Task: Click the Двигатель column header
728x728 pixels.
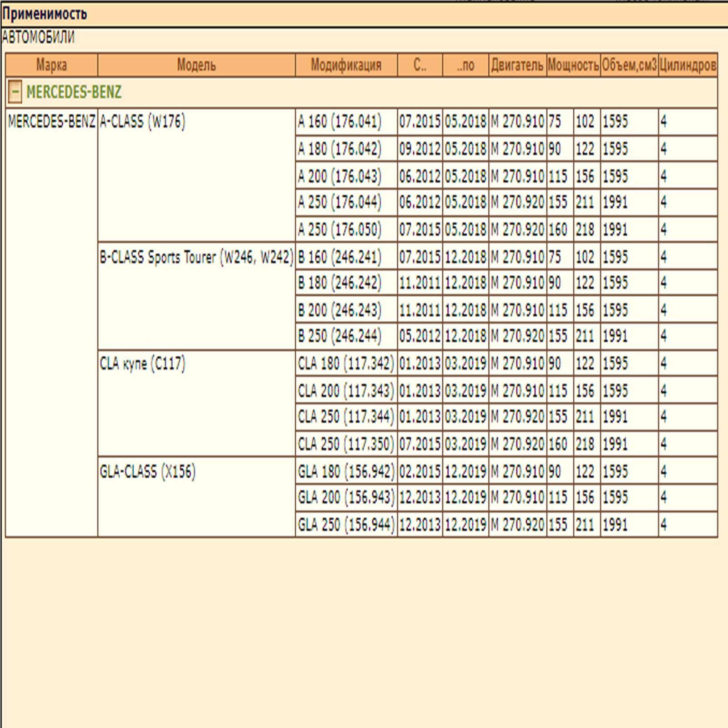Action: [517, 65]
